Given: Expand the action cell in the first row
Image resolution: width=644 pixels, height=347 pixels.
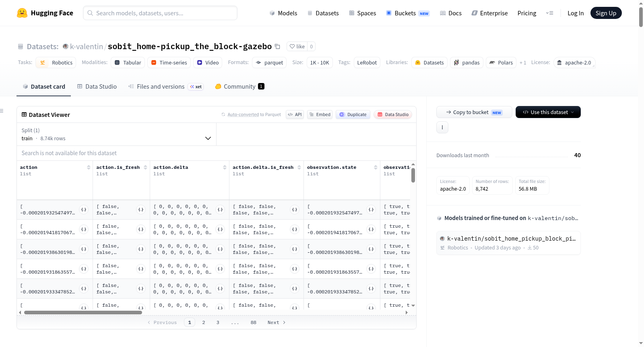Looking at the screenshot, I should (84, 210).
